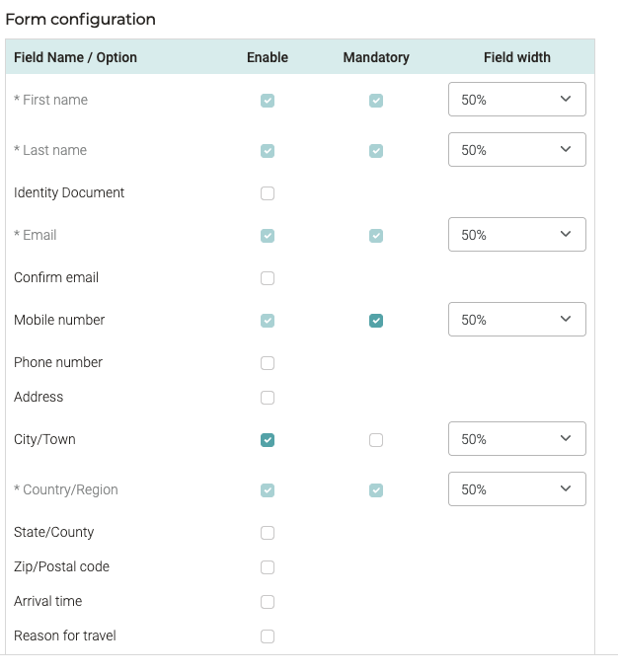The height and width of the screenshot is (672, 618).
Task: Enable the Identity Document field
Action: (268, 193)
